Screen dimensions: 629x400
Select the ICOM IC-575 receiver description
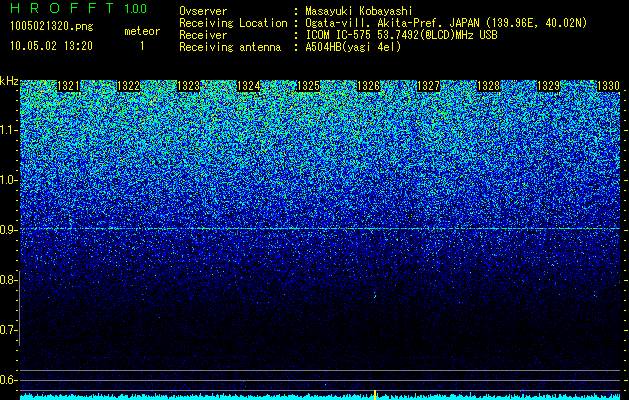402,35
